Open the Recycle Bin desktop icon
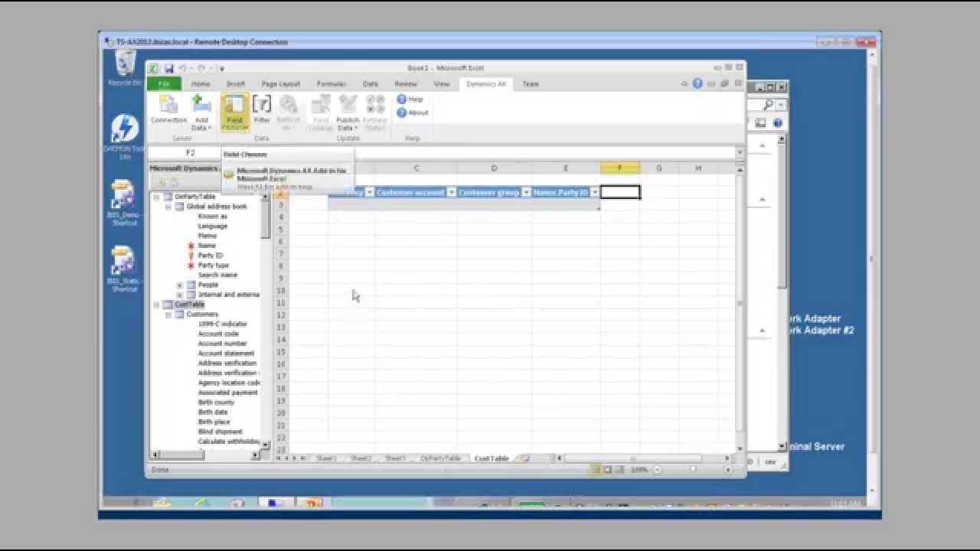 click(x=125, y=69)
